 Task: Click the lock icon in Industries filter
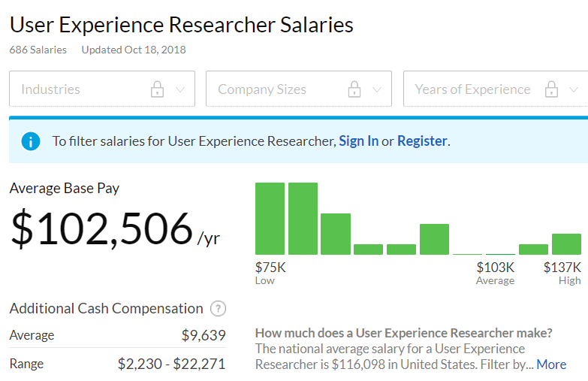(x=157, y=89)
